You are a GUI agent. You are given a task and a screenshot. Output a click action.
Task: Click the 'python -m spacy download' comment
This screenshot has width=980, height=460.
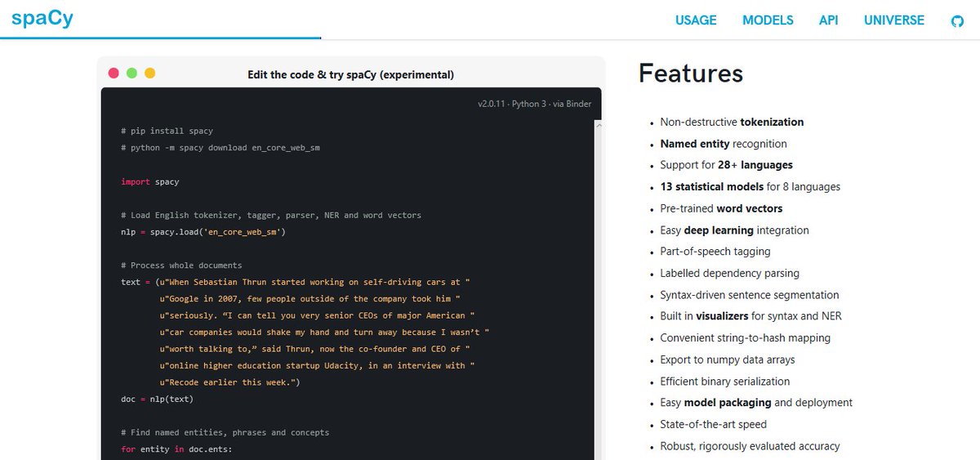(220, 148)
